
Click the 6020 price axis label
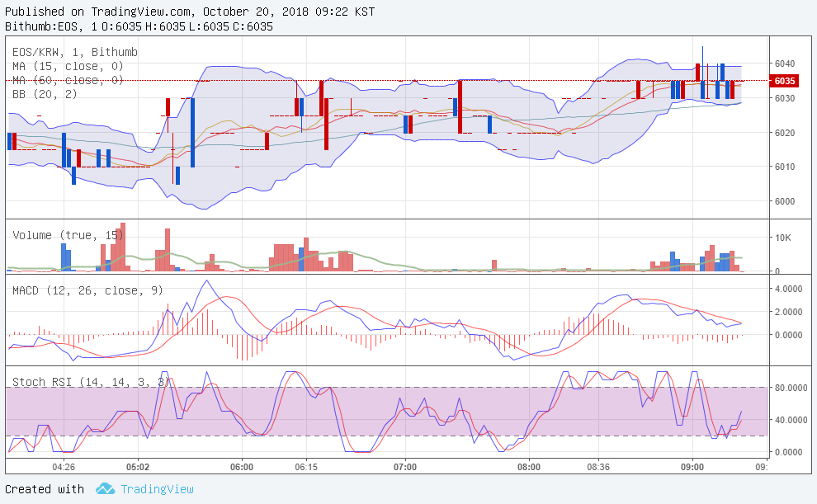785,133
